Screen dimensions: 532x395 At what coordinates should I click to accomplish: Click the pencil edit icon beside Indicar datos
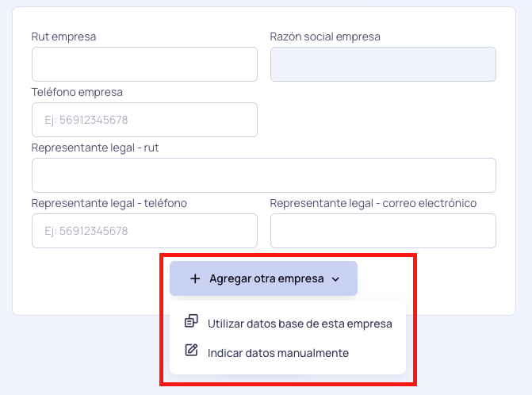(x=191, y=350)
